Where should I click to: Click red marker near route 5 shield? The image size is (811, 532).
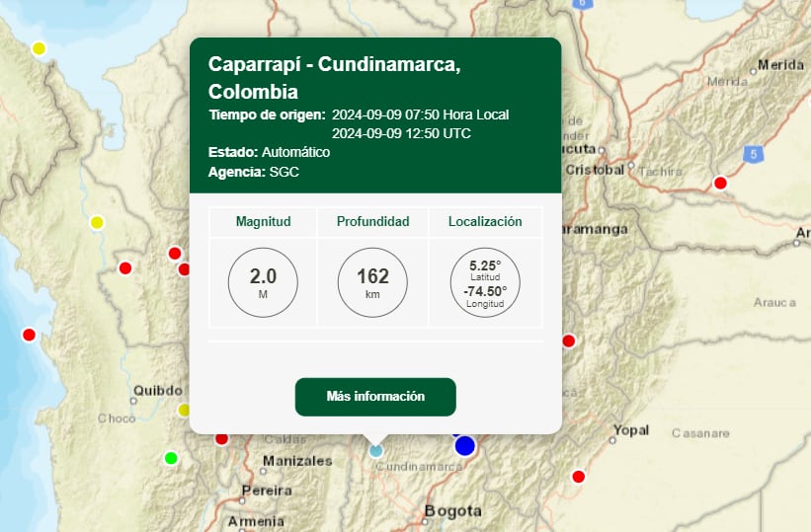pyautogui.click(x=720, y=183)
